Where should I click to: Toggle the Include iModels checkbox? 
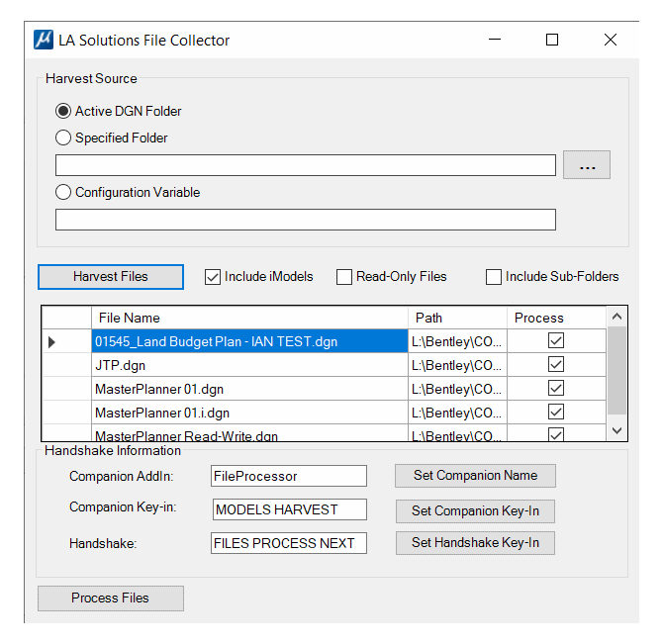[x=213, y=277]
